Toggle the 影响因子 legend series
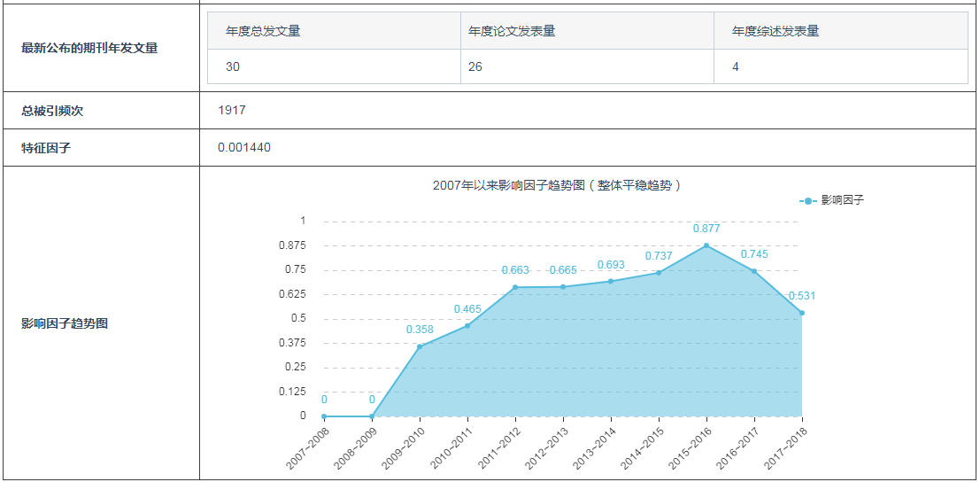 832,200
